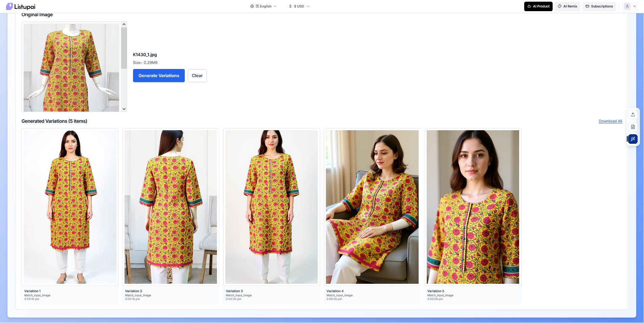Expand the $ USD currency dropdown

(299, 6)
